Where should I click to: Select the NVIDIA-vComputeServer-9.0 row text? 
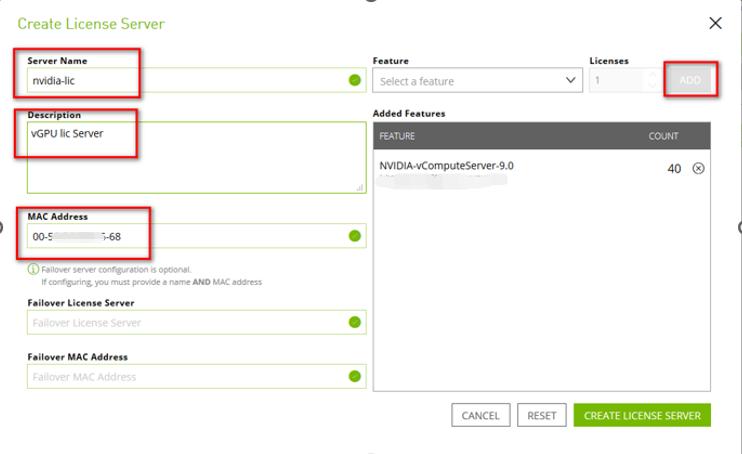click(x=446, y=166)
